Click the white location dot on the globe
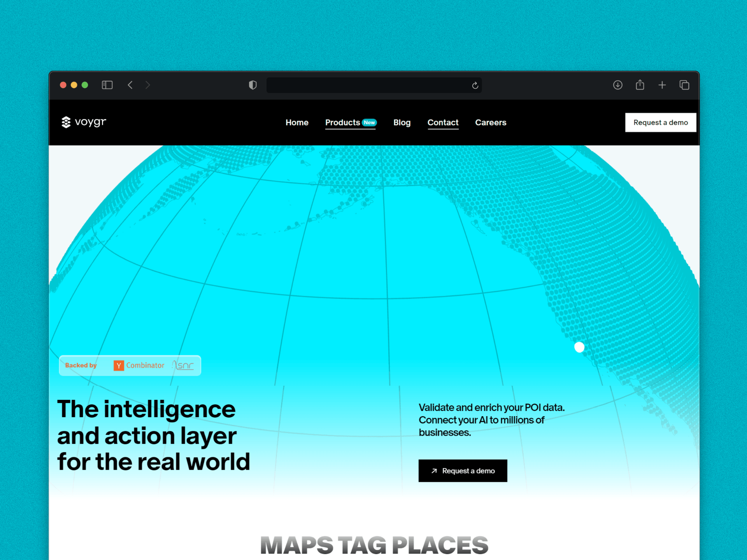747x560 pixels. (x=579, y=347)
